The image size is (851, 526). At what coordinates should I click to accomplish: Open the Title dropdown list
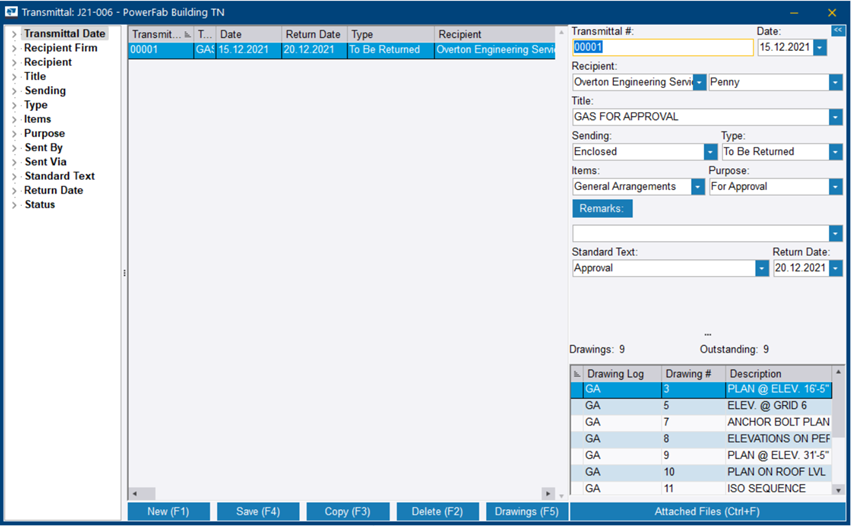tap(835, 117)
